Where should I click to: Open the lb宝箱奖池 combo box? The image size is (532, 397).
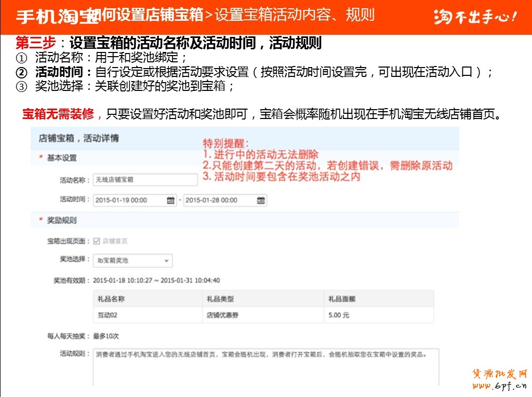(x=133, y=260)
